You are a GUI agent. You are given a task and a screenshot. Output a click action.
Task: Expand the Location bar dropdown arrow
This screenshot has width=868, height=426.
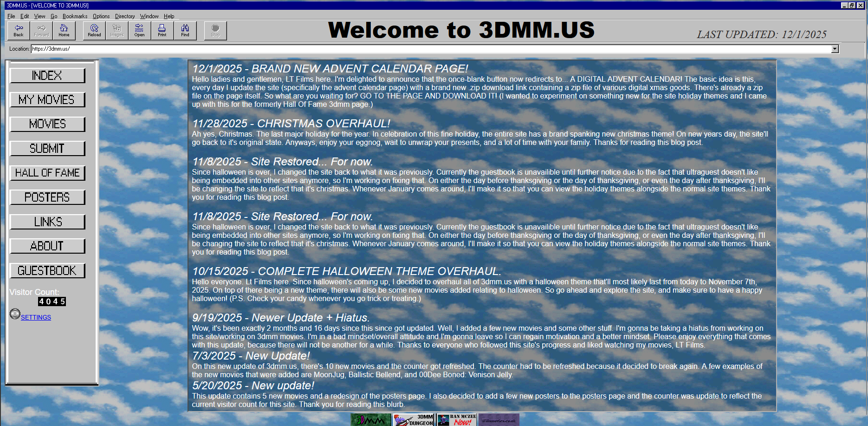click(835, 49)
